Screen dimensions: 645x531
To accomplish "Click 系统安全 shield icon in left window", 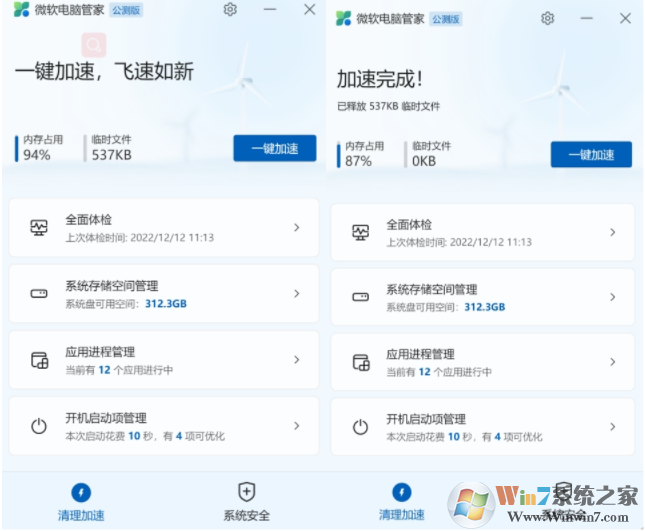I will coord(246,492).
